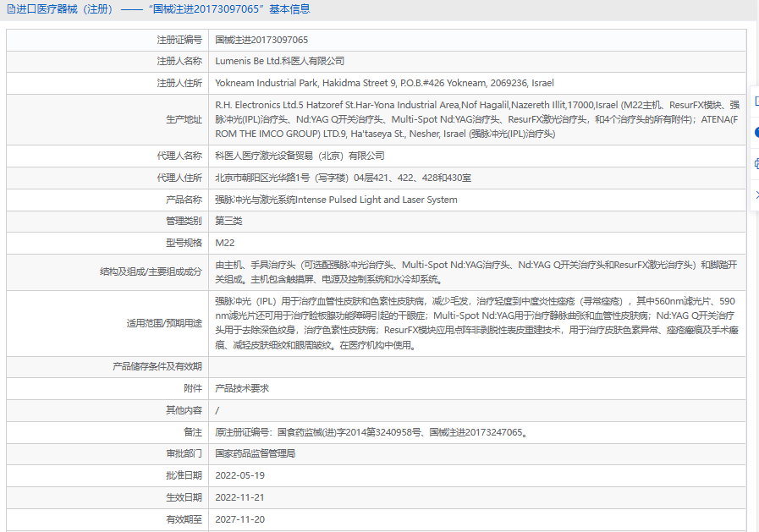759x532 pixels.
Task: Click the '适用范围/预期用途' row label
Action: pos(165,323)
